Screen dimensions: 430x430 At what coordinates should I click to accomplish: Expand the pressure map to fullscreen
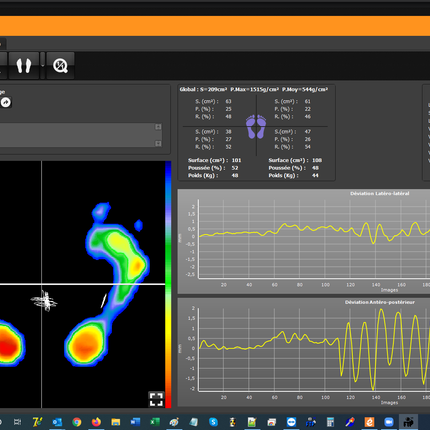156,399
